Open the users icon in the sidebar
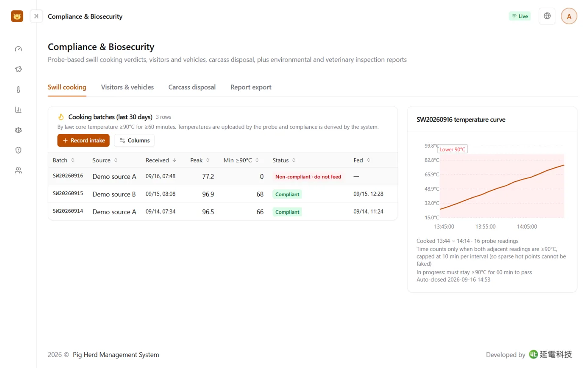 click(x=18, y=170)
